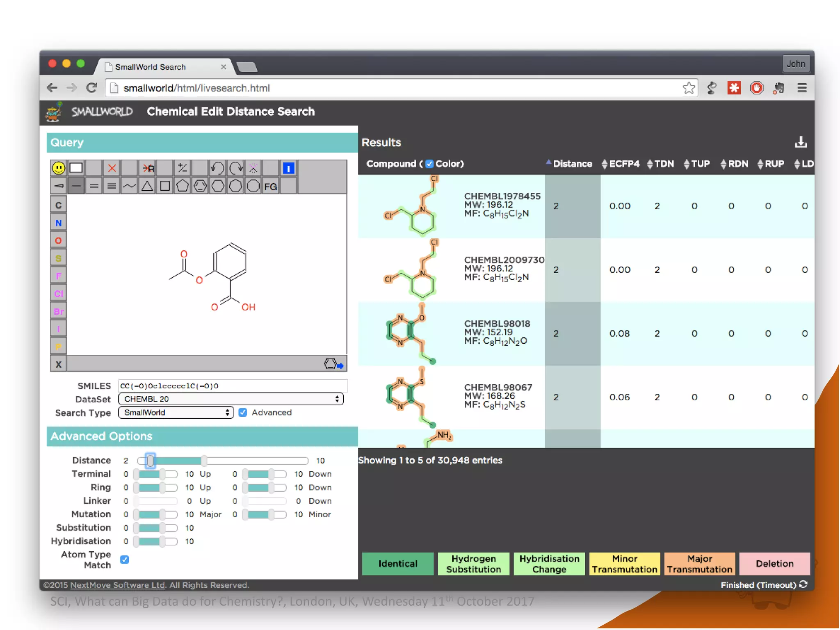Click the undo arrow in editor toolbar
The width and height of the screenshot is (840, 630).
(217, 168)
